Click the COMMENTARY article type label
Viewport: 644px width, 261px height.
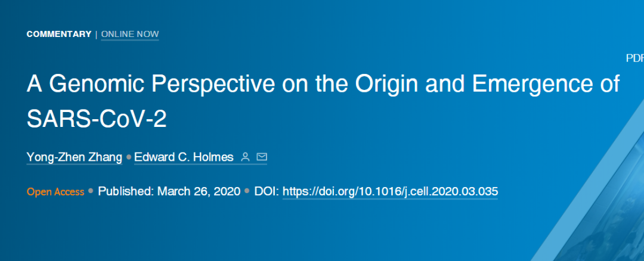click(58, 34)
